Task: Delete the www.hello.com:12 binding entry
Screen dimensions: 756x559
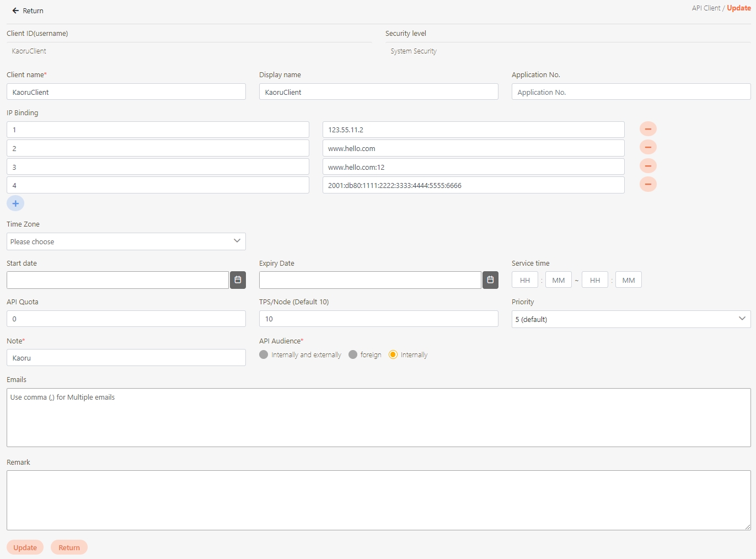Action: coord(648,166)
